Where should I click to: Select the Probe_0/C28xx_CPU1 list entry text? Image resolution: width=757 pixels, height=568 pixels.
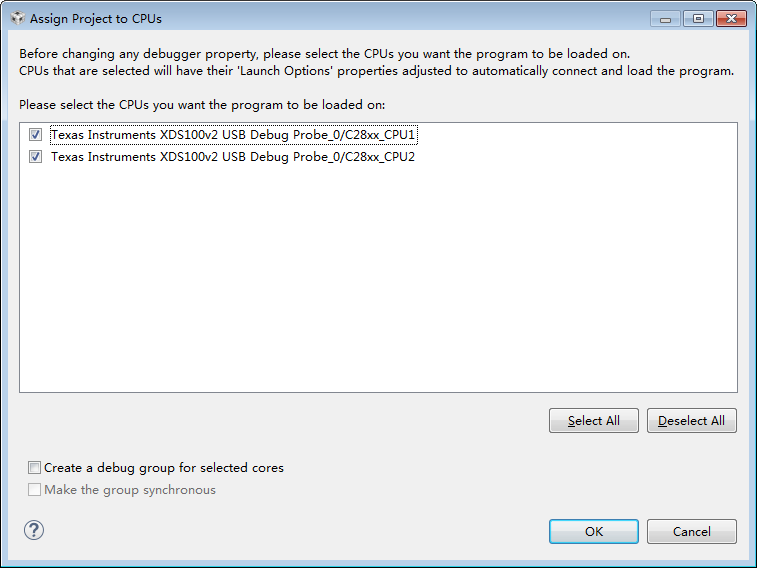[x=232, y=135]
